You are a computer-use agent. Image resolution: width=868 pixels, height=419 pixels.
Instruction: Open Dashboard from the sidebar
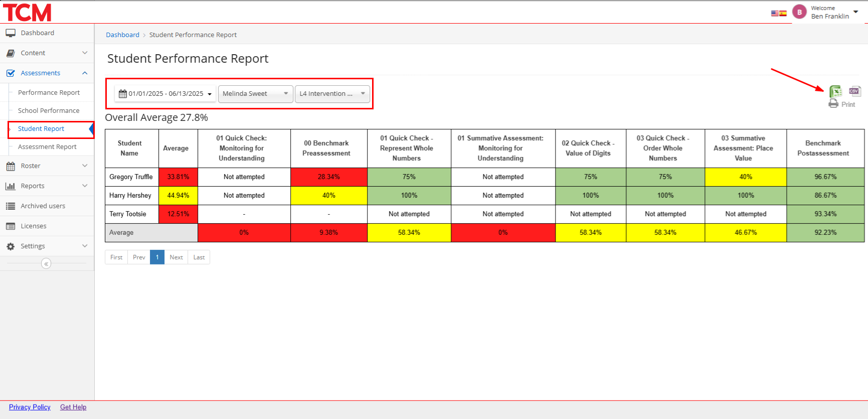click(x=37, y=33)
